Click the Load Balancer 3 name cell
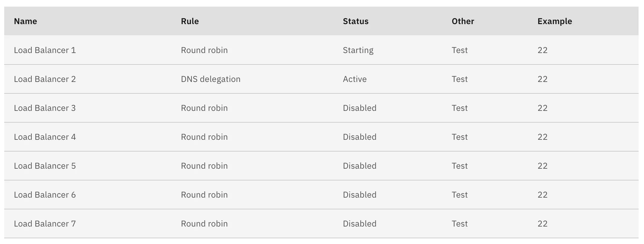Image resolution: width=644 pixels, height=244 pixels. tap(45, 108)
